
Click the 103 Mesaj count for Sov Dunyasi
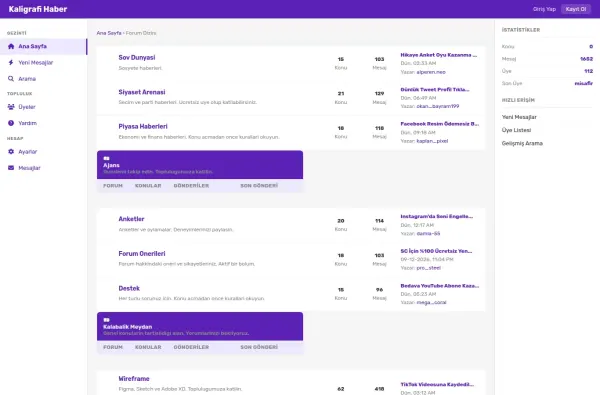click(x=379, y=59)
